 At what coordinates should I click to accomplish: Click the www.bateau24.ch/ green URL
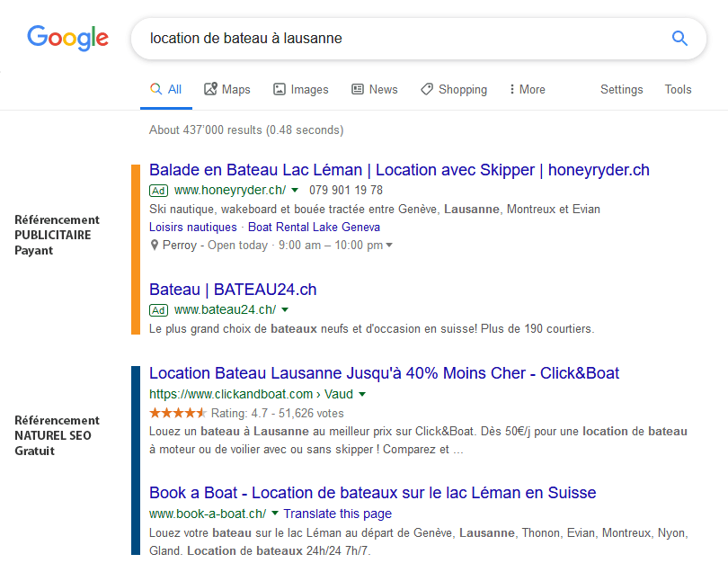tap(225, 309)
